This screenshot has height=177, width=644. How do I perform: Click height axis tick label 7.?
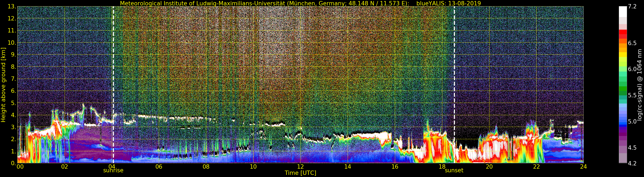13,79
